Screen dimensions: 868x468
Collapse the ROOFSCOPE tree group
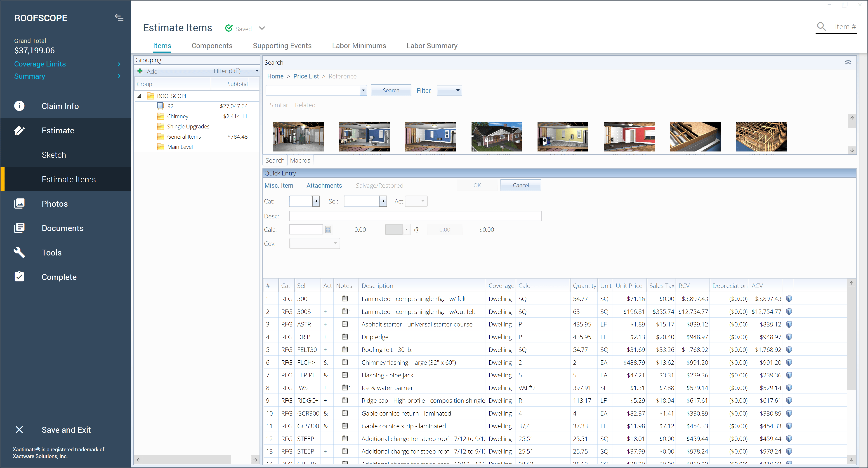click(x=139, y=96)
